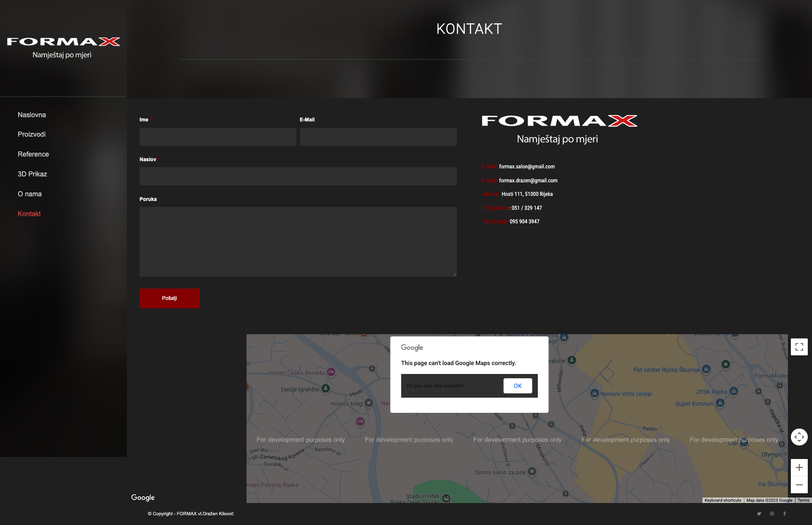Open map Keyboard shortcuts

coord(723,500)
